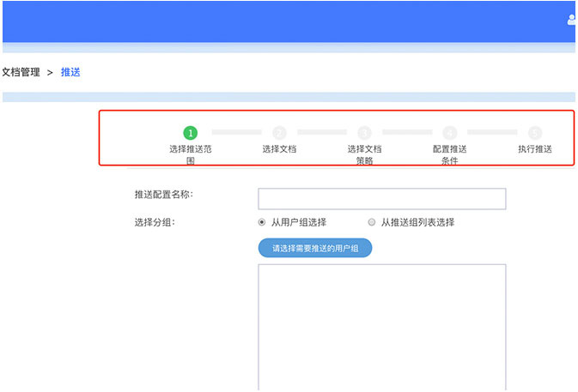Image resolution: width=578 pixels, height=392 pixels.
Task: Click the step 3 circle indicator
Action: tap(364, 133)
